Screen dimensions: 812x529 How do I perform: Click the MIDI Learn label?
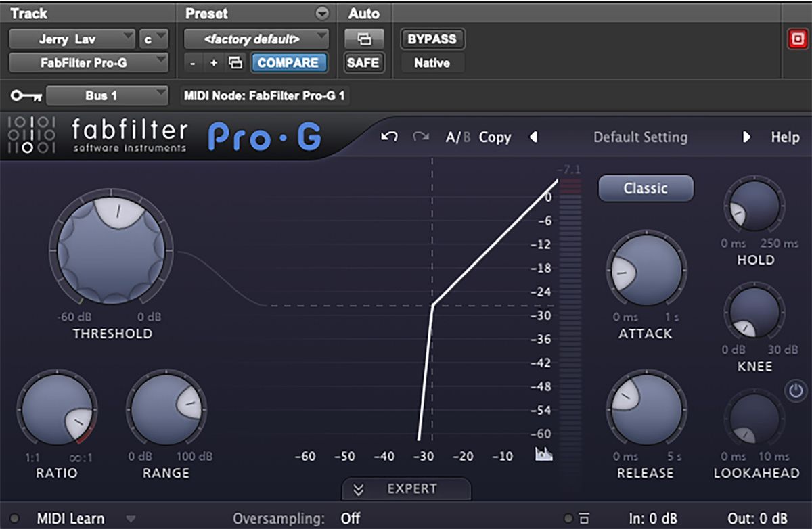point(71,519)
